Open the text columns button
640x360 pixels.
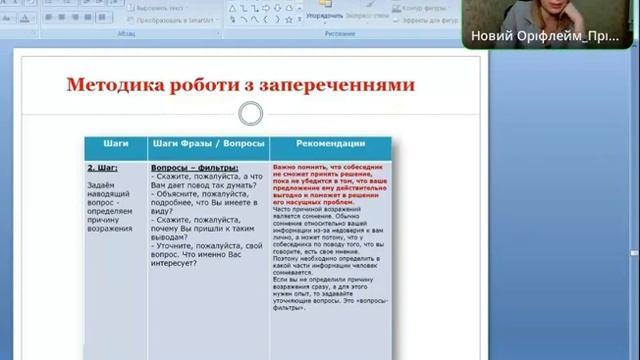tap(103, 17)
